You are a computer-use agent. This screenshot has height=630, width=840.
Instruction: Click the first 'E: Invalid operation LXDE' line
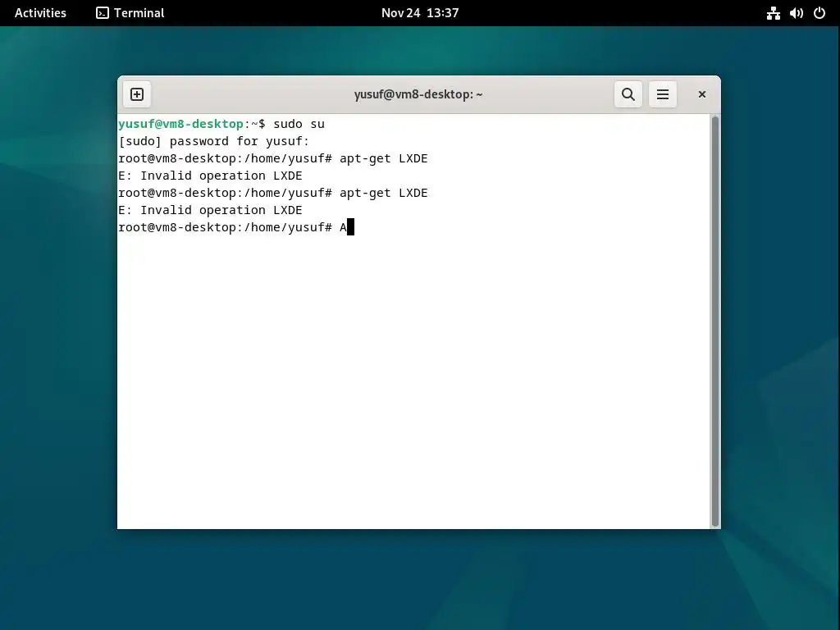click(x=210, y=176)
